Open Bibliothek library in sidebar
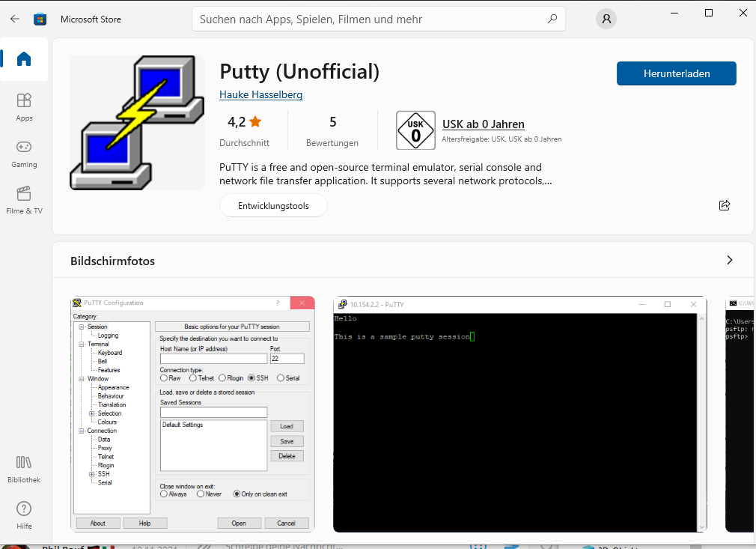This screenshot has width=756, height=549. click(x=24, y=469)
